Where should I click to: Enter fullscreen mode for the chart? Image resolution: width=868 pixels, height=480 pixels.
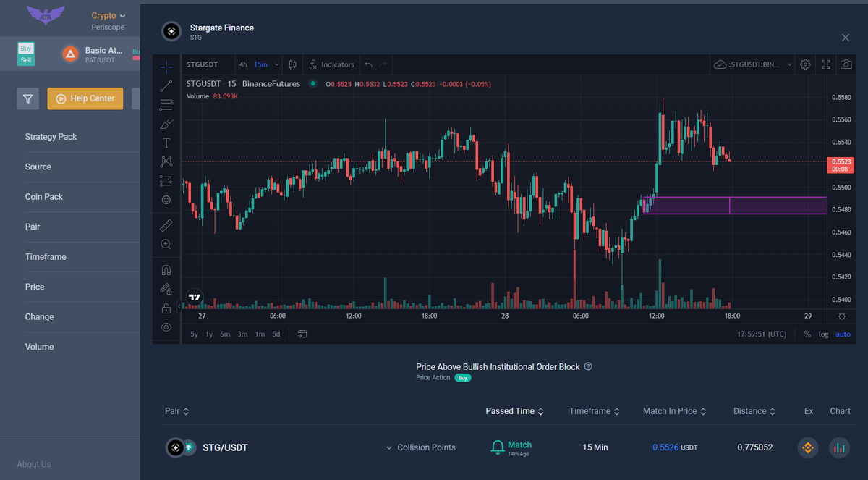pos(825,64)
